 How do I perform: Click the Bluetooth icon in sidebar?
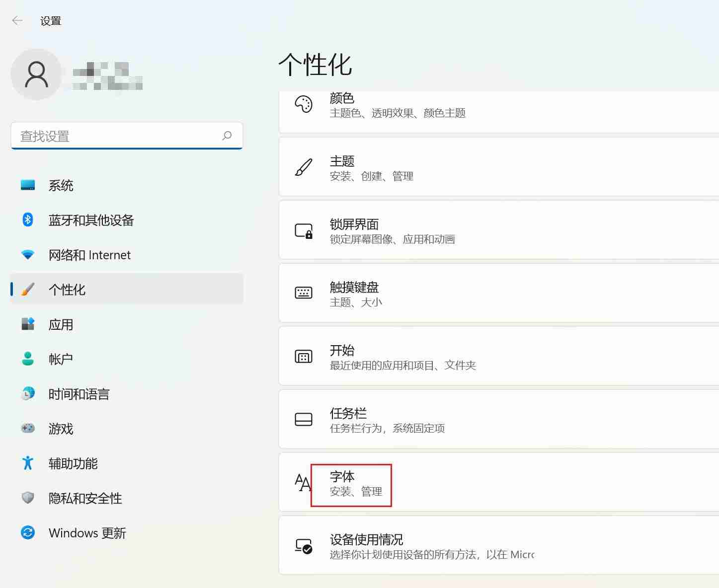pos(28,220)
